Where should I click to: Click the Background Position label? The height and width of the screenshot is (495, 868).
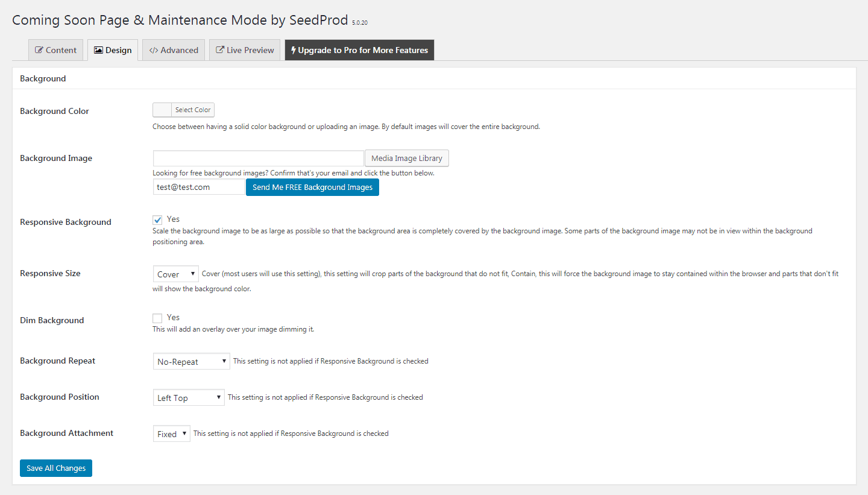pos(60,397)
